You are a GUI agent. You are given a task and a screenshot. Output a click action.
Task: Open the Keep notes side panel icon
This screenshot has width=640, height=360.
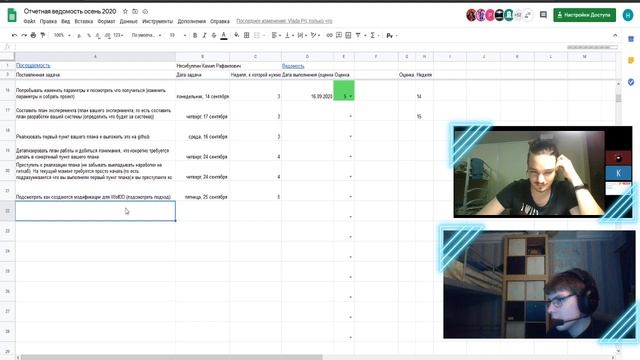pos(631,60)
